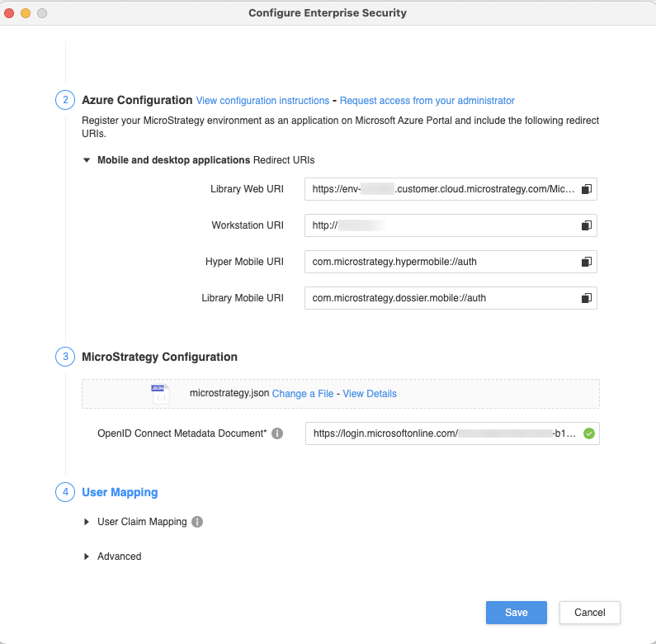Open View Details for microstrategy.json
The width and height of the screenshot is (656, 644).
[x=370, y=394]
